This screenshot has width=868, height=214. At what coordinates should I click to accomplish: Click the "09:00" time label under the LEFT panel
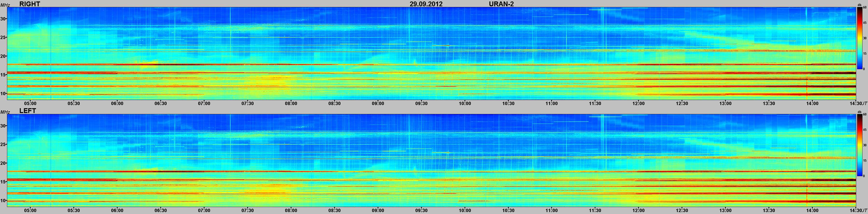(378, 211)
